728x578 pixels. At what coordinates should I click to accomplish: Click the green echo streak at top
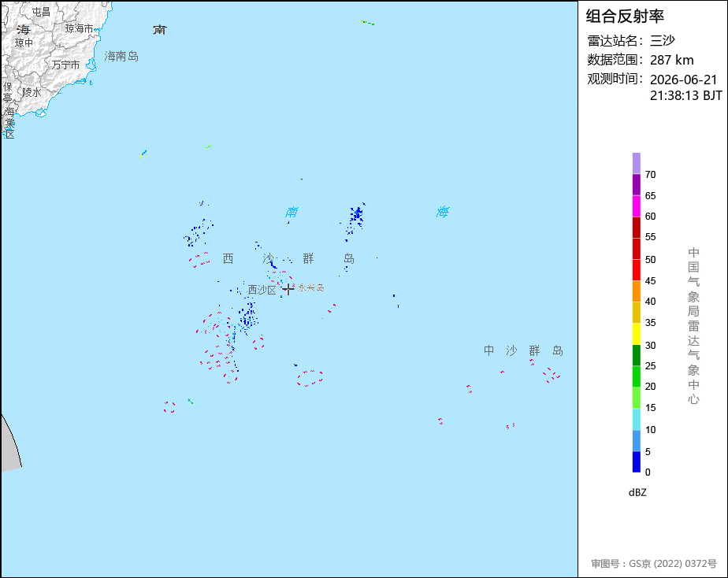coord(367,22)
